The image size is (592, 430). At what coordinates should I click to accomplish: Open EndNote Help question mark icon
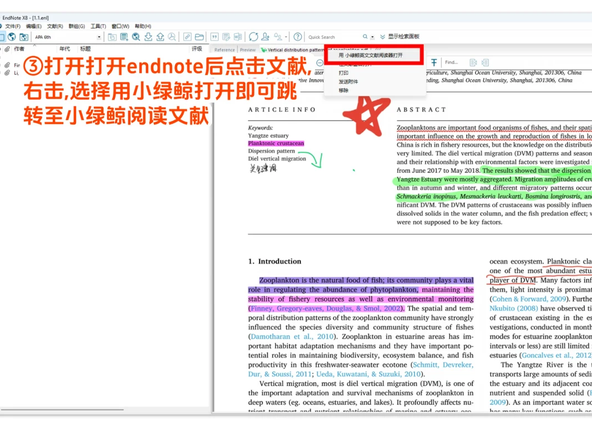298,37
